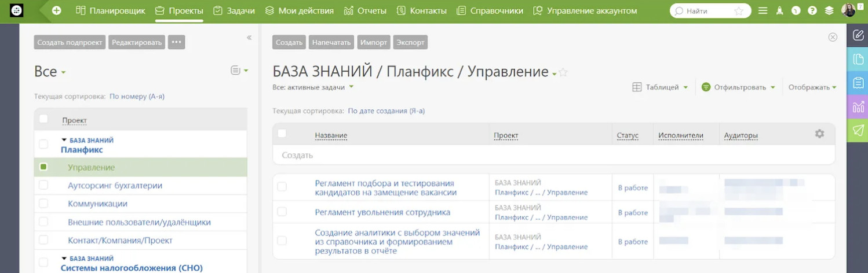
Task: Check the Контакт/Компания/Проект checkbox
Action: click(43, 240)
